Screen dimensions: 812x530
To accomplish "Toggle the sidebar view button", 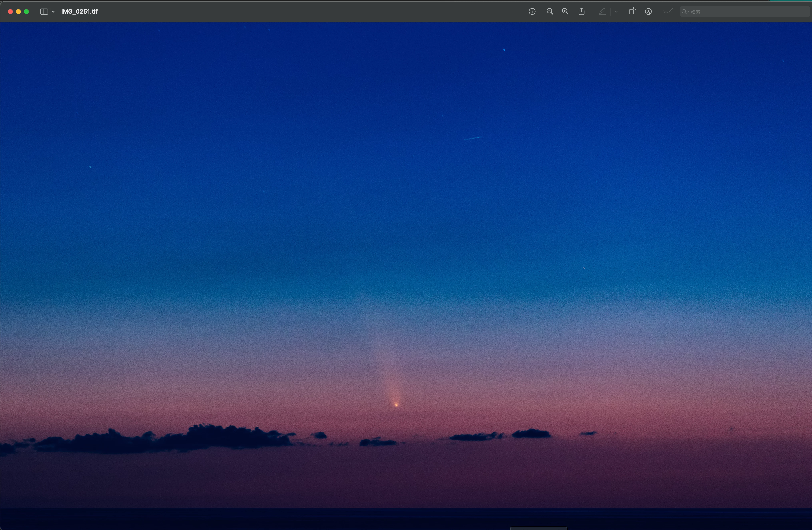I will [x=44, y=12].
